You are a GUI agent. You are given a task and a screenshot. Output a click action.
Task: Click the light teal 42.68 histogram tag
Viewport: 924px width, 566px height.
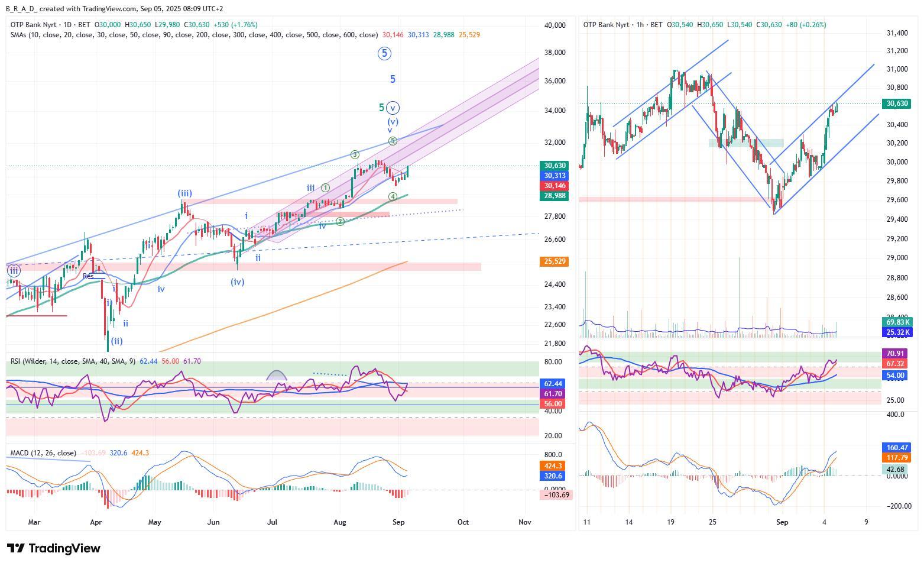896,470
